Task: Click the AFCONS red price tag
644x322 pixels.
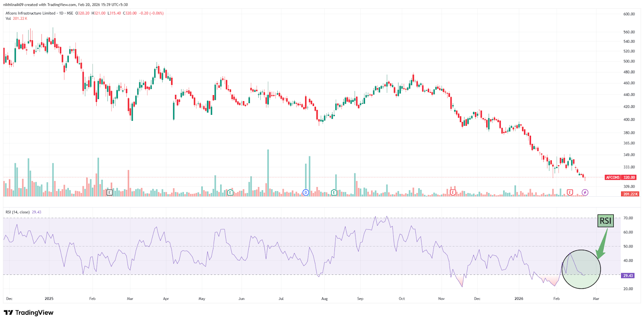Action: click(x=613, y=177)
